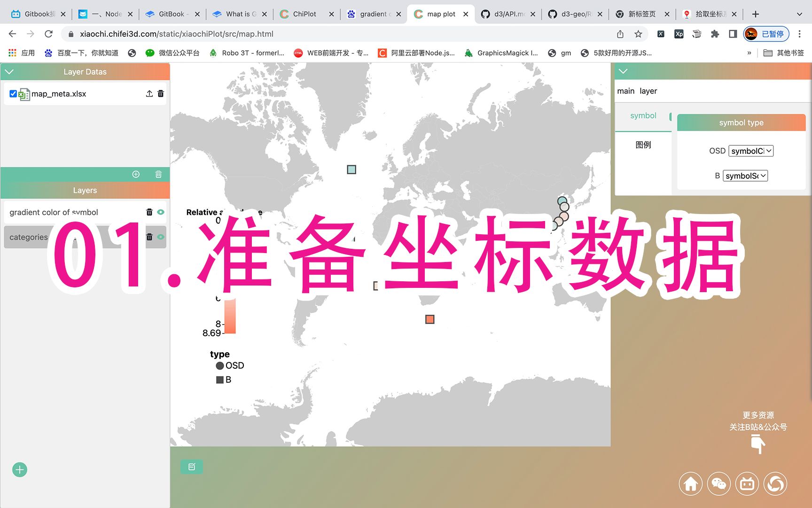This screenshot has width=812, height=508.
Task: Open a new browser tab
Action: [756, 14]
